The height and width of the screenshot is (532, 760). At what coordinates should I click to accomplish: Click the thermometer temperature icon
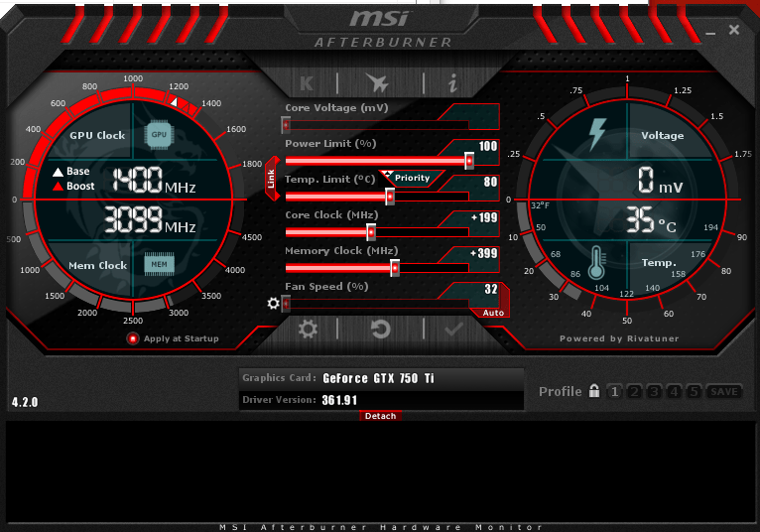596,262
